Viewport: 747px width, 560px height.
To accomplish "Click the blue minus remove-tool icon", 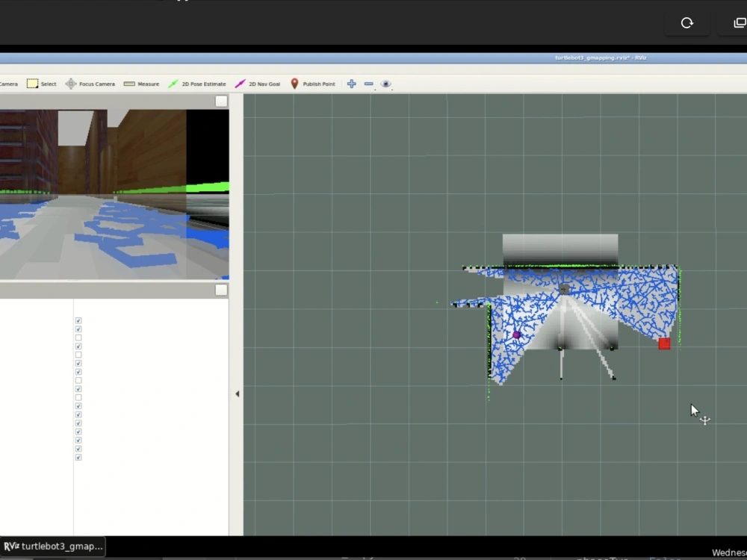I will click(x=368, y=84).
